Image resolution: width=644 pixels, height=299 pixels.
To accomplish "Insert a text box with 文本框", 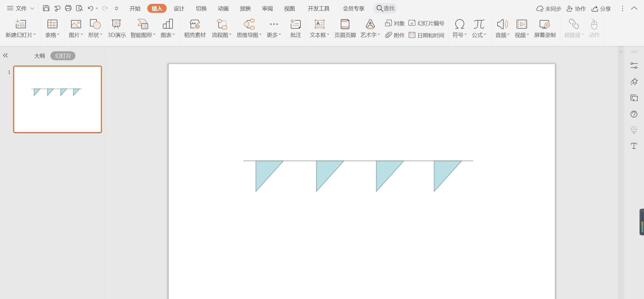I will (x=319, y=28).
